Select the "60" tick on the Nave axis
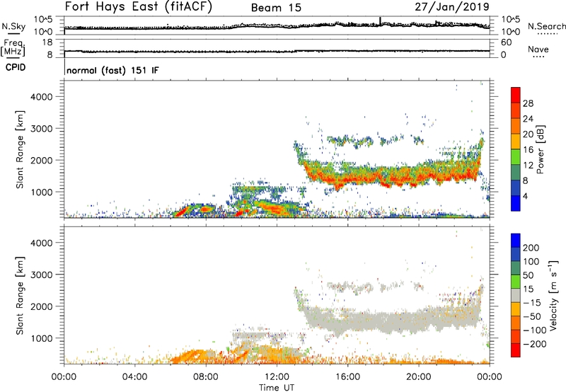 point(507,42)
